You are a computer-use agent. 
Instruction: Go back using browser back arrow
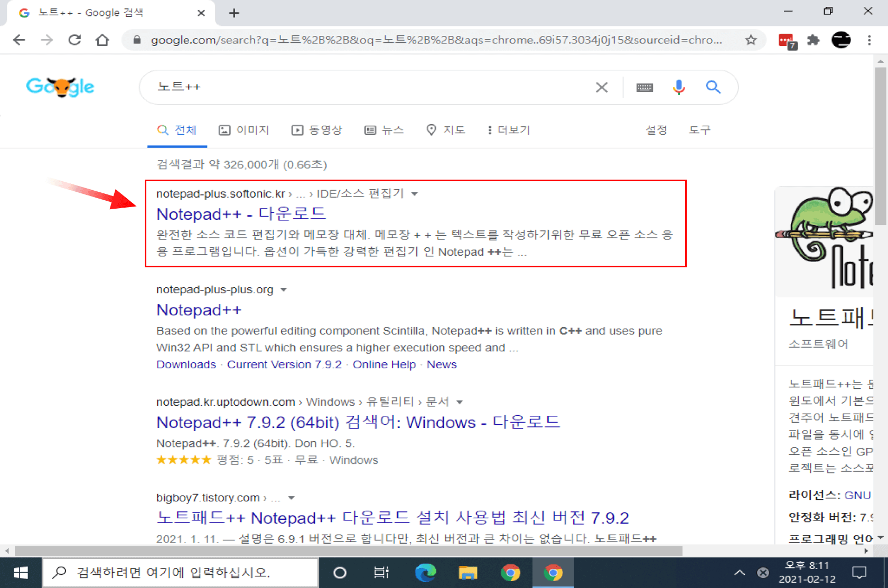point(19,40)
